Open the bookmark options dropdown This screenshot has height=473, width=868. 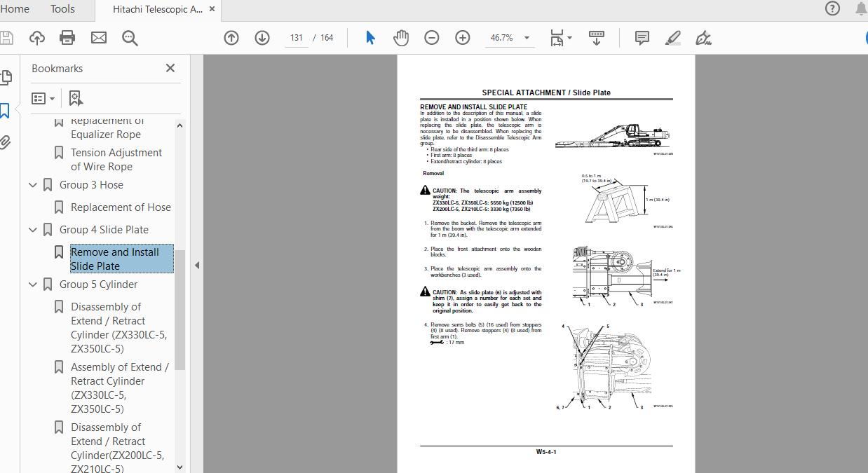tap(43, 97)
